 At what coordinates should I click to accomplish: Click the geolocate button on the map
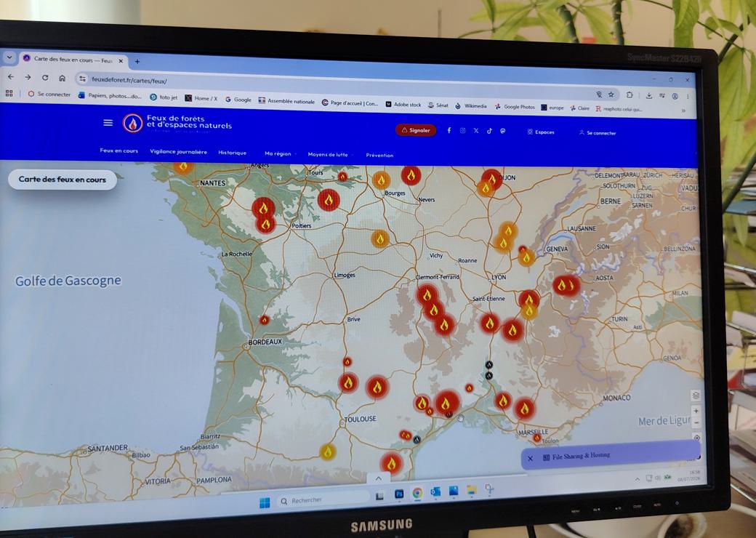coord(696,438)
